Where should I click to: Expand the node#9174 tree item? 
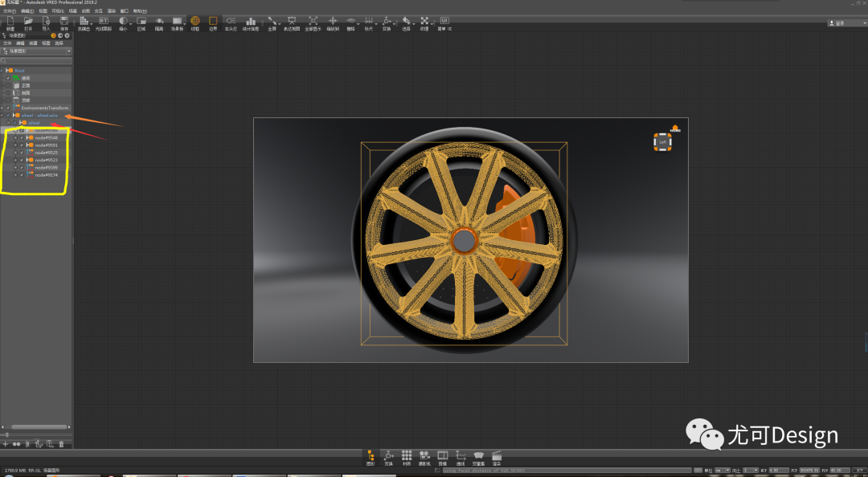[x=15, y=174]
